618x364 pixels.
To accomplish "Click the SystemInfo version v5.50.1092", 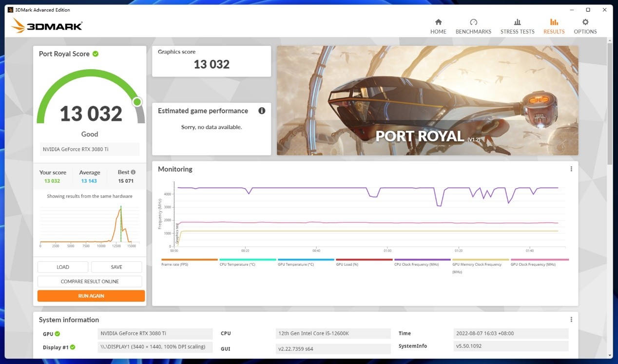I will coord(511,346).
